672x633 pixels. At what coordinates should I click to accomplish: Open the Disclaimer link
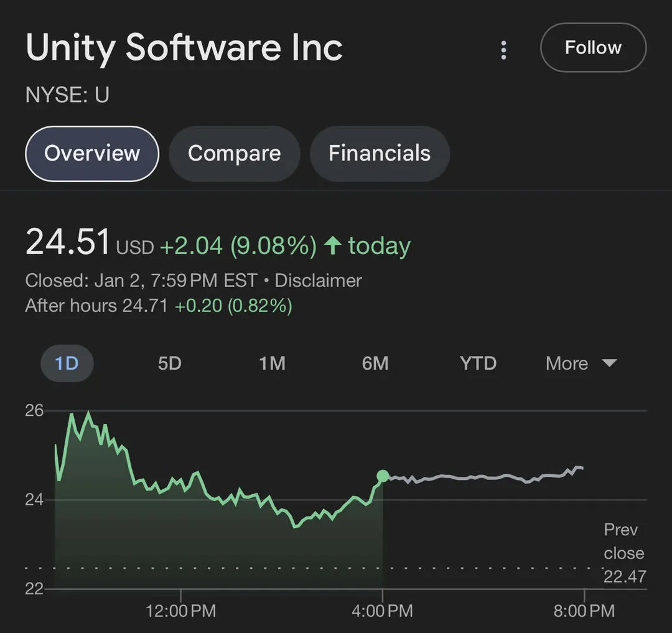pos(318,281)
